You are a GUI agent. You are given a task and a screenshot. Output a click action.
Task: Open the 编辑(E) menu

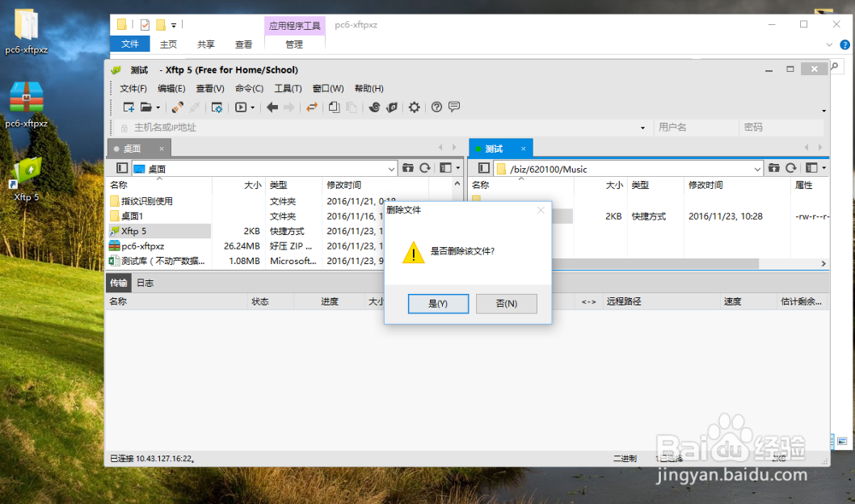(x=171, y=88)
